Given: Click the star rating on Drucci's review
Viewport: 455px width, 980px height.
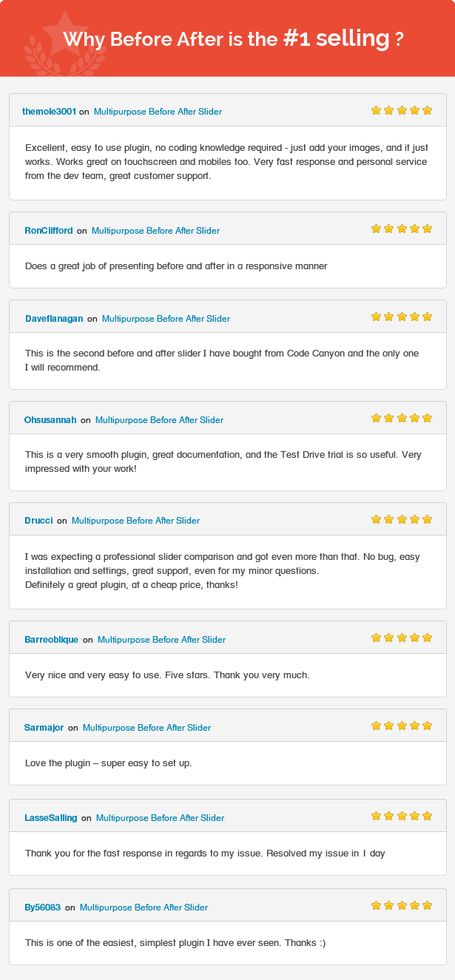Looking at the screenshot, I should 401,520.
